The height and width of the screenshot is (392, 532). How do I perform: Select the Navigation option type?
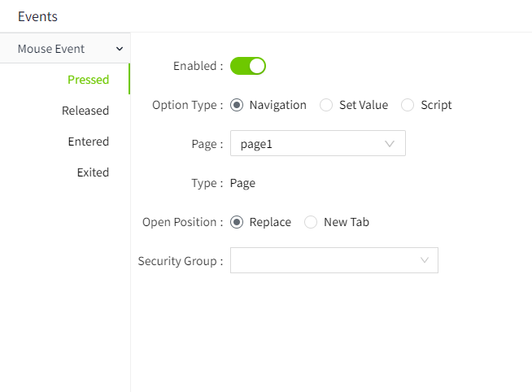[237, 105]
